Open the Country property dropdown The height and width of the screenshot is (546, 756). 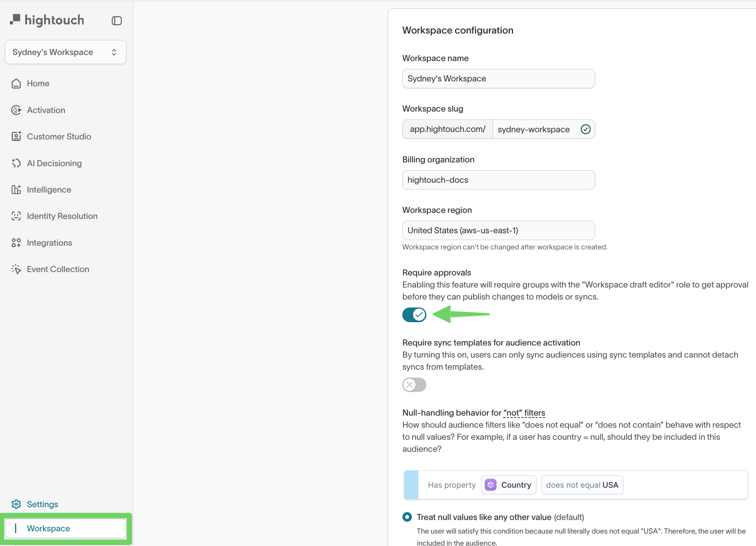(x=509, y=485)
